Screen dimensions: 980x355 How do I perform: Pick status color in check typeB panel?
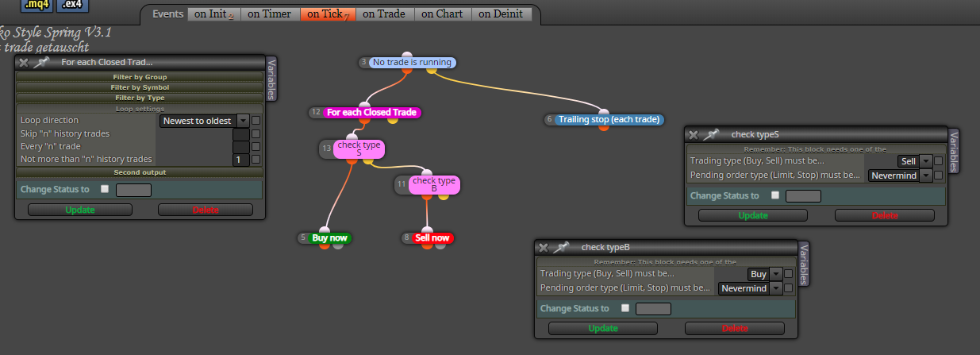pos(654,309)
